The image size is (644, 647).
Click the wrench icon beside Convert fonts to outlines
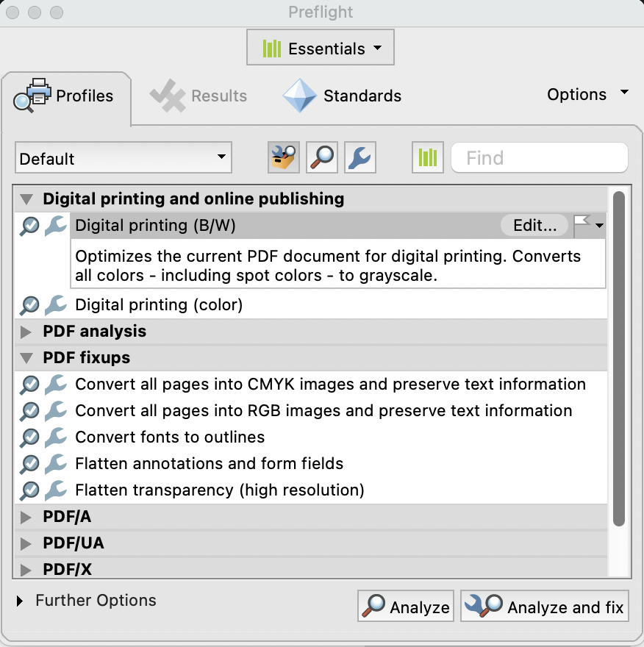click(55, 437)
